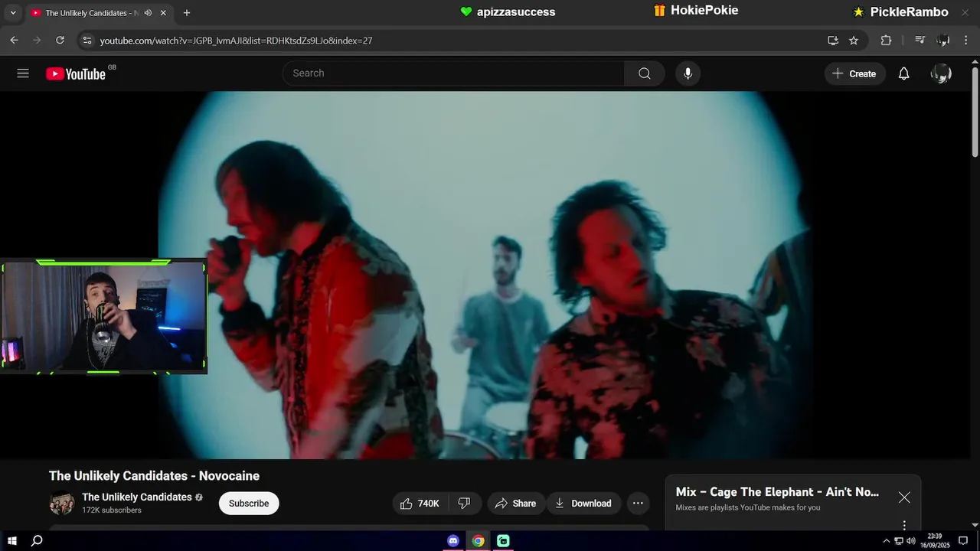View site information in address bar

coord(87,41)
